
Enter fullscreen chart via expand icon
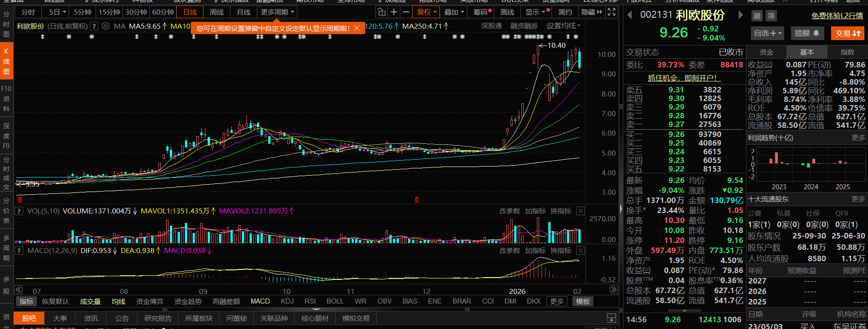pos(612,12)
